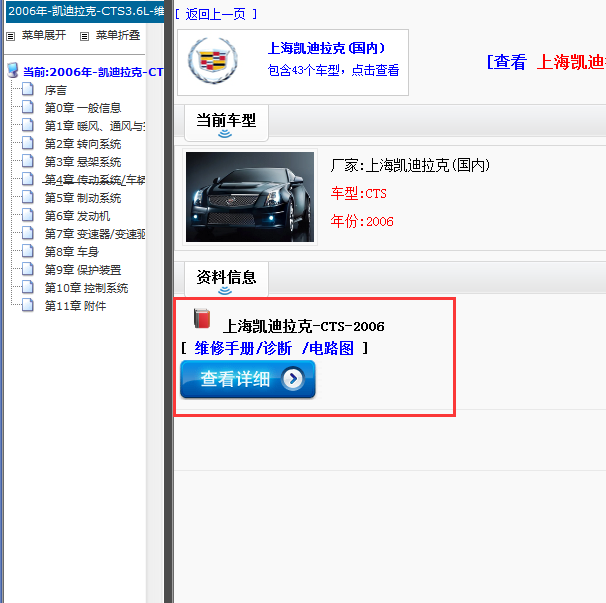Select the 2006年-凯迪拉克-CTS3.6L title tab
Image resolution: width=606 pixels, height=603 pixels.
click(x=84, y=11)
